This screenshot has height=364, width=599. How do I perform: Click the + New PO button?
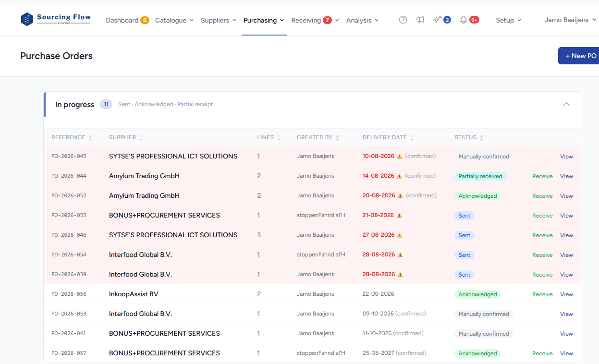tap(579, 56)
